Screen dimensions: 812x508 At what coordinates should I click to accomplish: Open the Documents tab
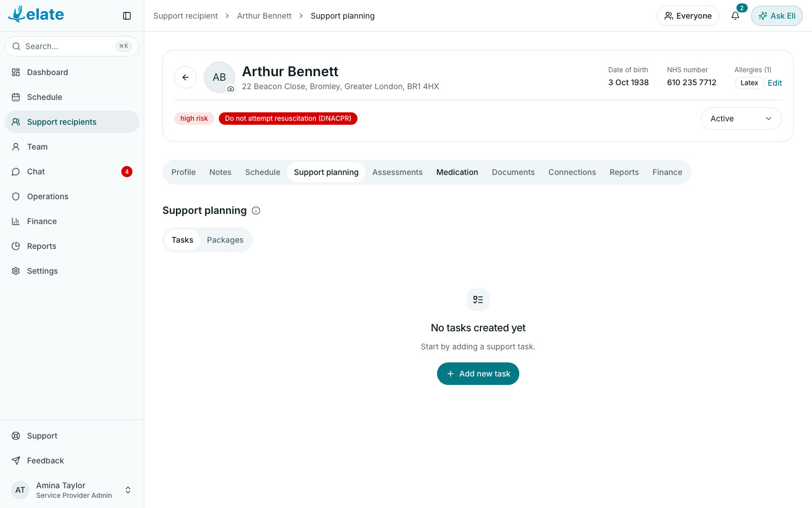coord(513,172)
